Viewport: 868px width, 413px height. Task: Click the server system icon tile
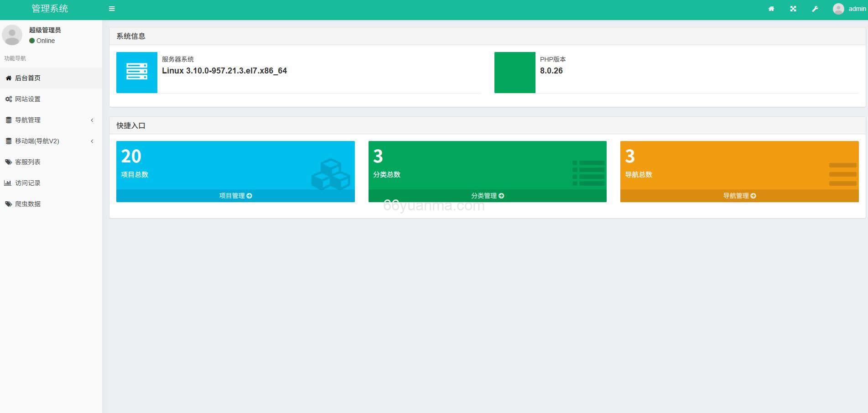(136, 72)
